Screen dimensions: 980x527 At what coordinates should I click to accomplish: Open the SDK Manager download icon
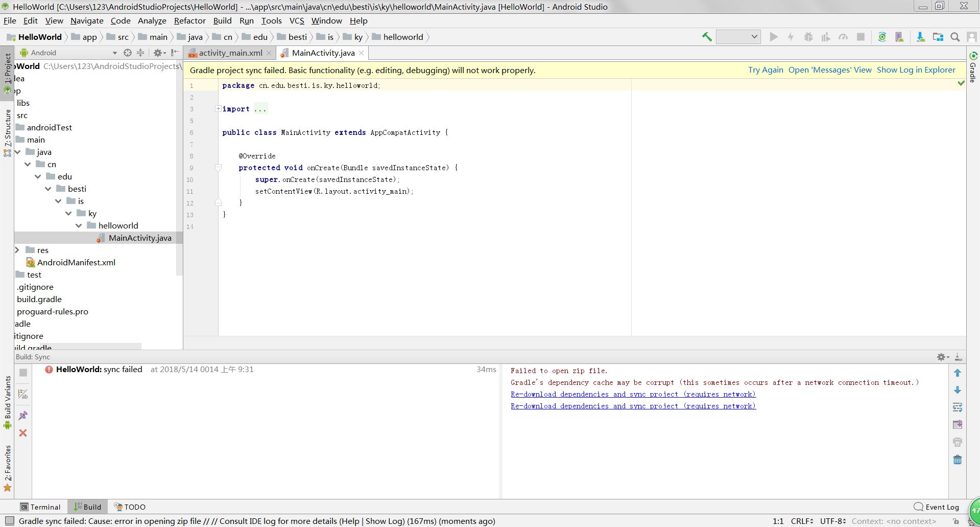pos(920,37)
